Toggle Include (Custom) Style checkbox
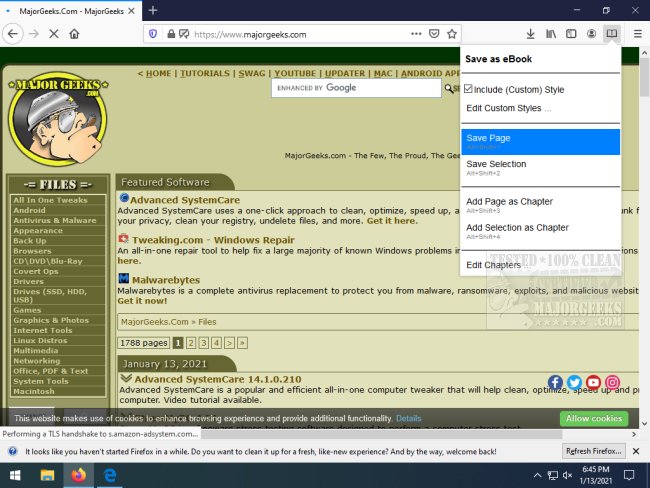This screenshot has width=650, height=488. (468, 89)
